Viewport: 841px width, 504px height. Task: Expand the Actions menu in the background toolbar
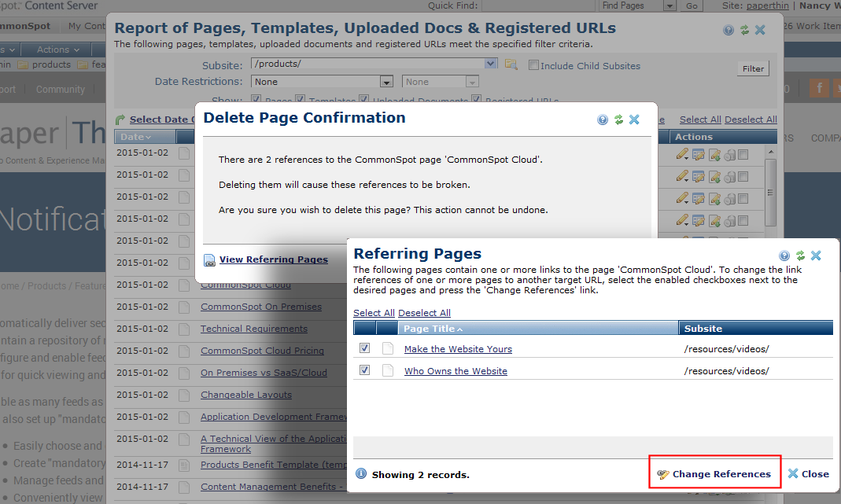pos(58,50)
